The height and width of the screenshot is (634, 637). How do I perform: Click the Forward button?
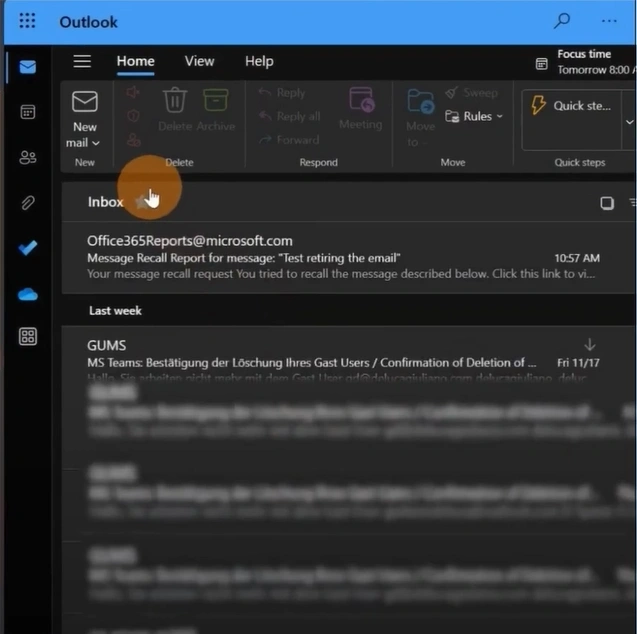(289, 140)
